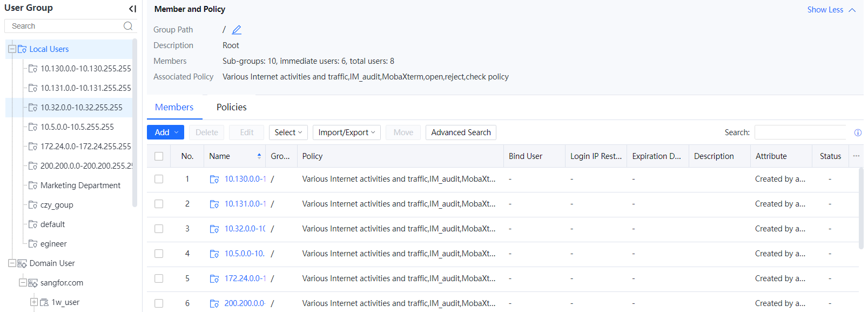This screenshot has width=868, height=312.
Task: Open the column options ellipsis icon
Action: tap(856, 156)
